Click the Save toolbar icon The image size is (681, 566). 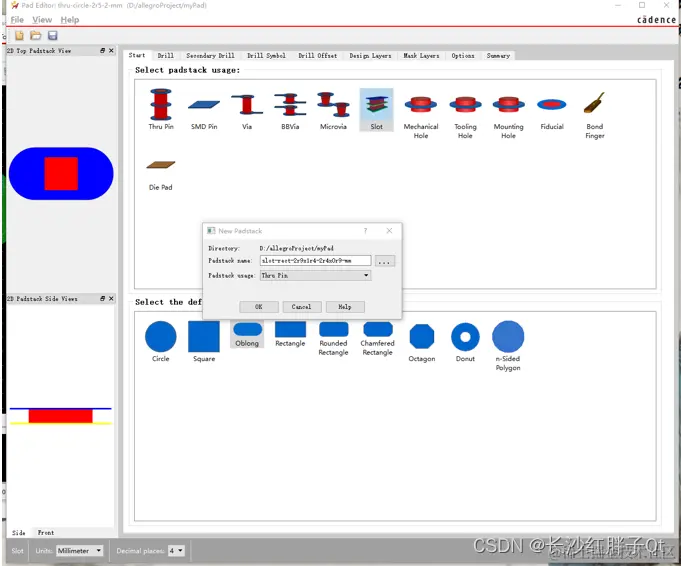click(53, 36)
